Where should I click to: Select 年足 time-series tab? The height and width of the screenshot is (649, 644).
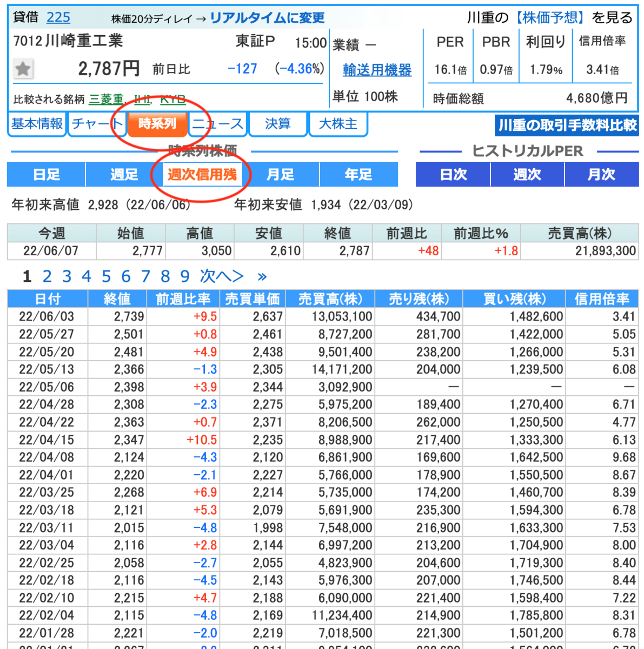click(358, 175)
